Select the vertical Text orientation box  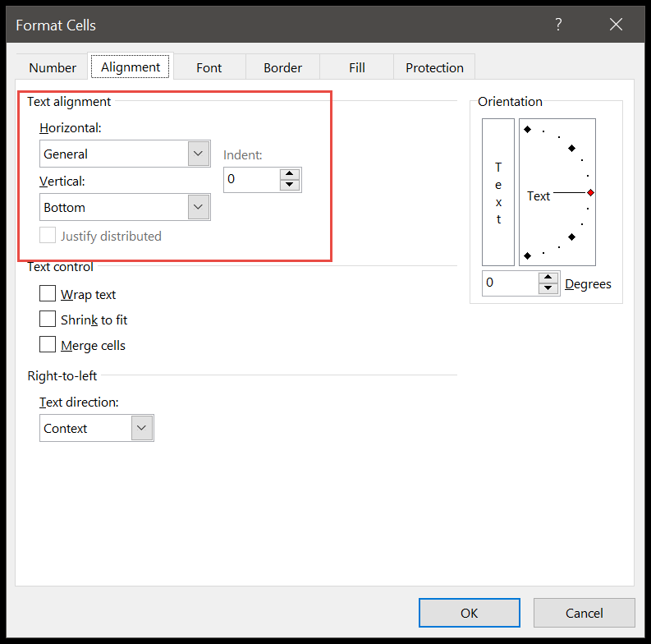pos(498,192)
